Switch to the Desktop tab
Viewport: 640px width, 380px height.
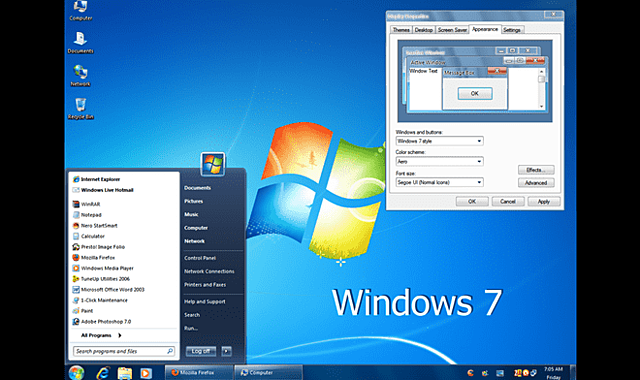[423, 30]
